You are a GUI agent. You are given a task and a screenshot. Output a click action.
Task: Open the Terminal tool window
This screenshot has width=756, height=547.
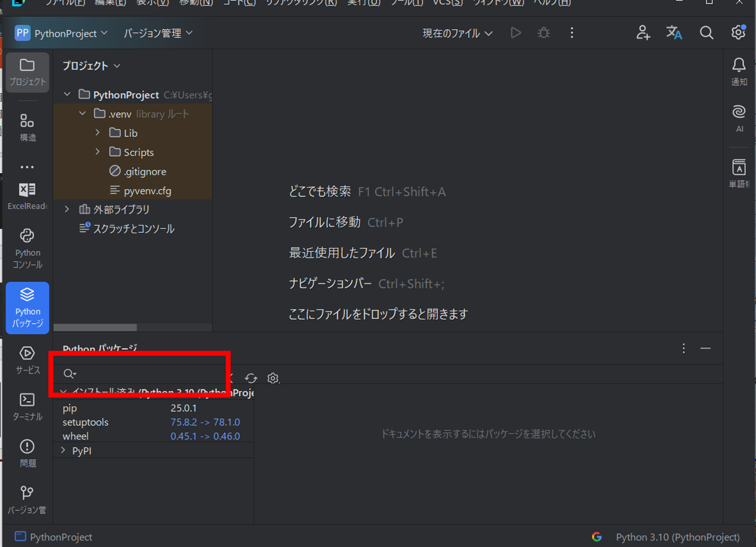27,406
